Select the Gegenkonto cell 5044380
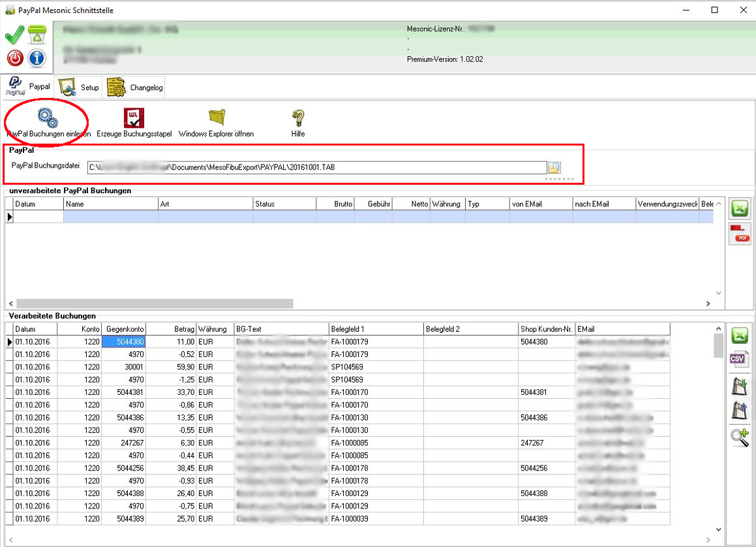Screen dimensions: 756x547 pos(123,341)
